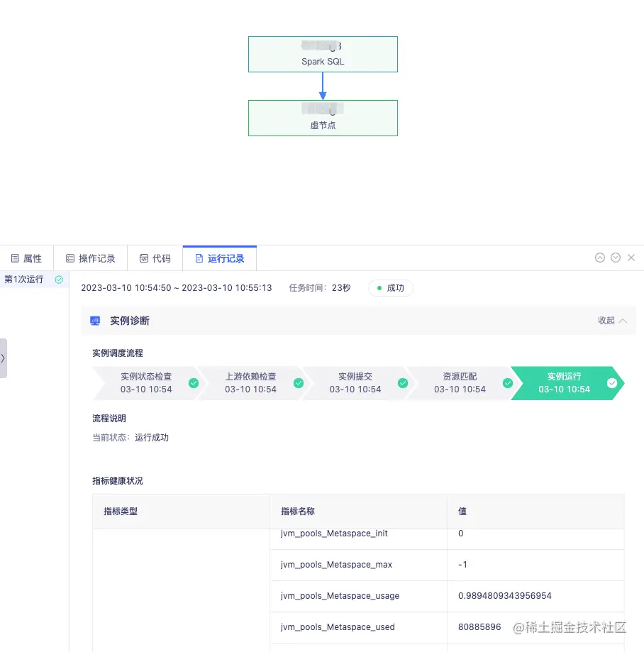This screenshot has width=644, height=652.
Task: Select the 资源匹配 step
Action: [460, 383]
